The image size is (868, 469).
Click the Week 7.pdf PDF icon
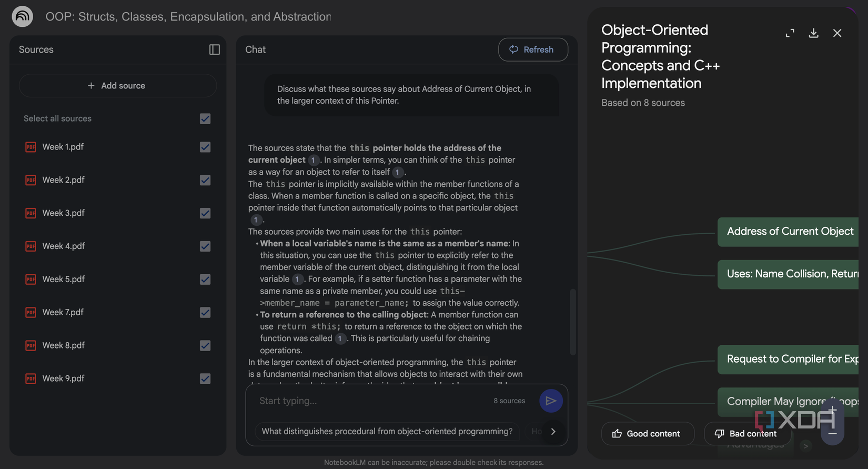point(31,313)
